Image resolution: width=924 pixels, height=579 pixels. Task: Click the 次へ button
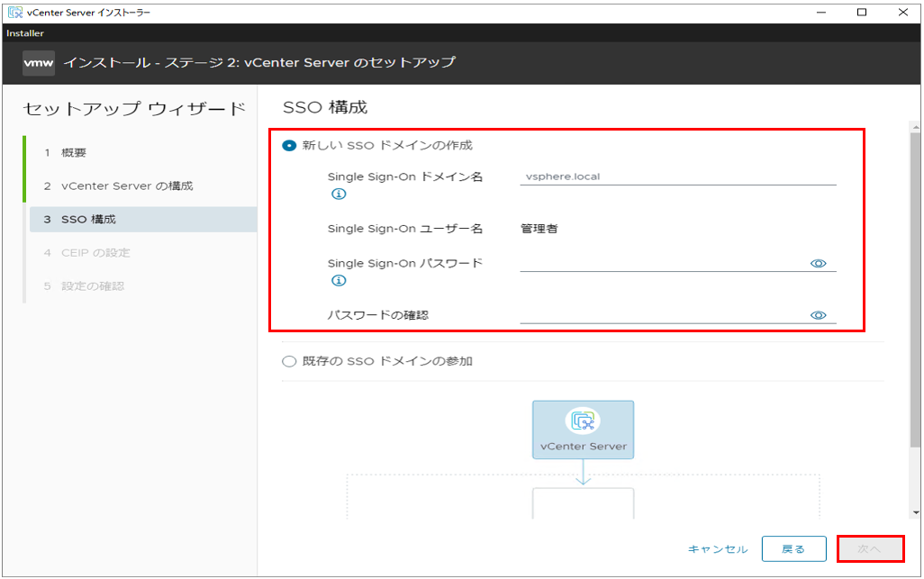pos(870,549)
